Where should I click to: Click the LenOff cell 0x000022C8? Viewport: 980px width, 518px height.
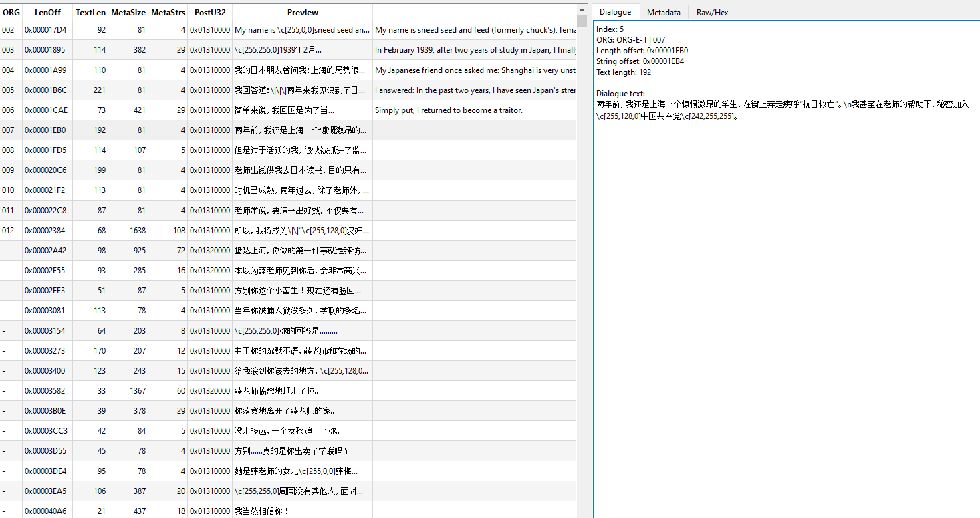click(46, 211)
